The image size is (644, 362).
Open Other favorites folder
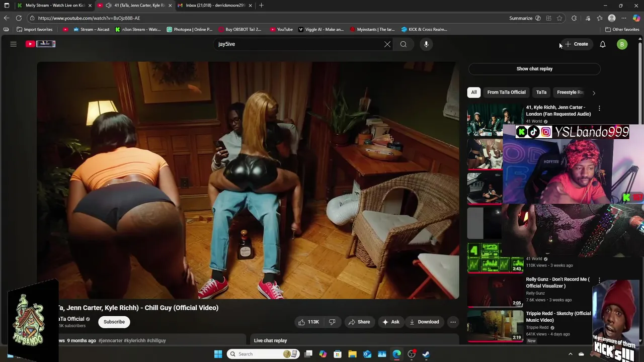622,29
